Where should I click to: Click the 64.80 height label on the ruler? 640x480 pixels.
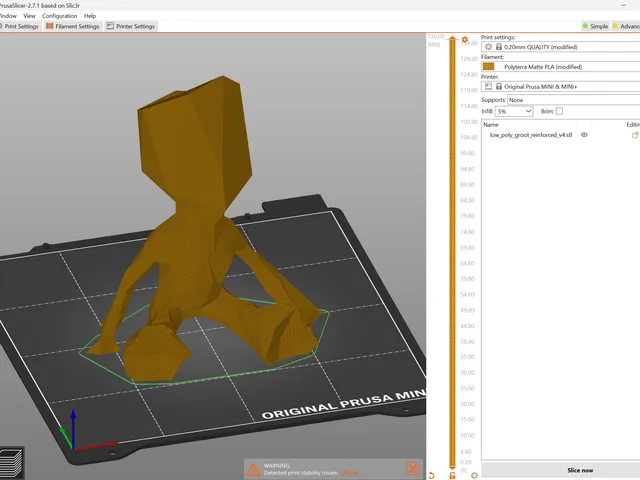coord(468,263)
